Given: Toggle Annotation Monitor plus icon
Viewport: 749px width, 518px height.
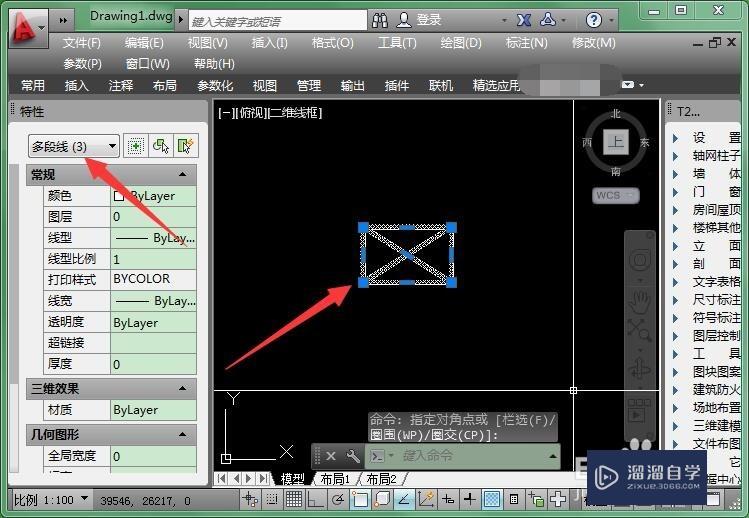Looking at the screenshot, I should pos(557,500).
